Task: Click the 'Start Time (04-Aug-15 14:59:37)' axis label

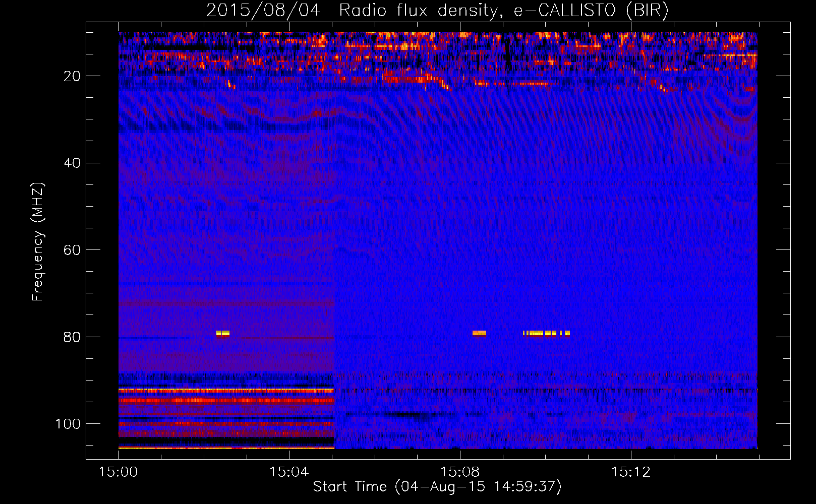Action: [x=437, y=487]
